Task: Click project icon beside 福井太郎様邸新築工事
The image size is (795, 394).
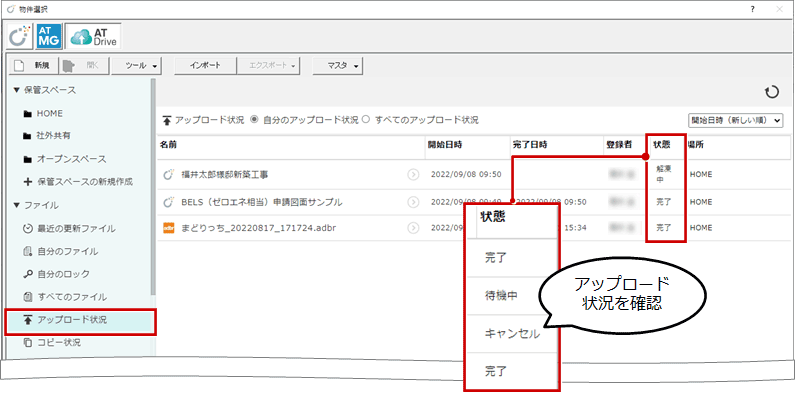Action: click(x=169, y=174)
